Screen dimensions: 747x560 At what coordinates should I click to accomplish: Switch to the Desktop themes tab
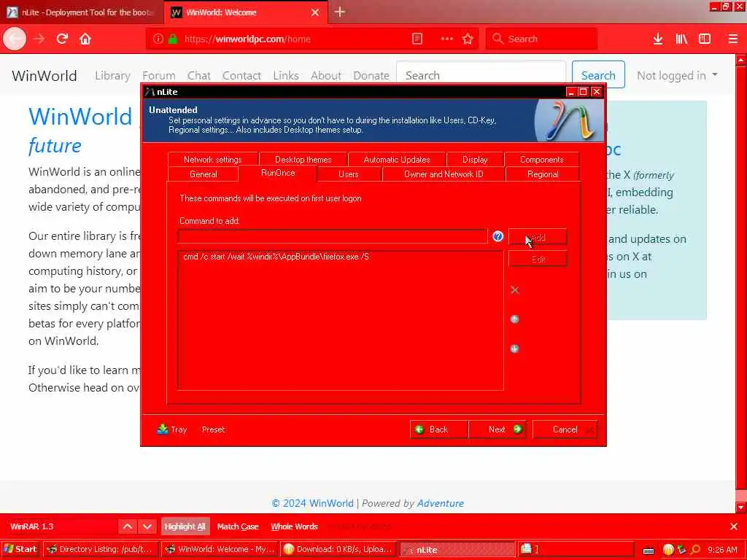tap(303, 159)
